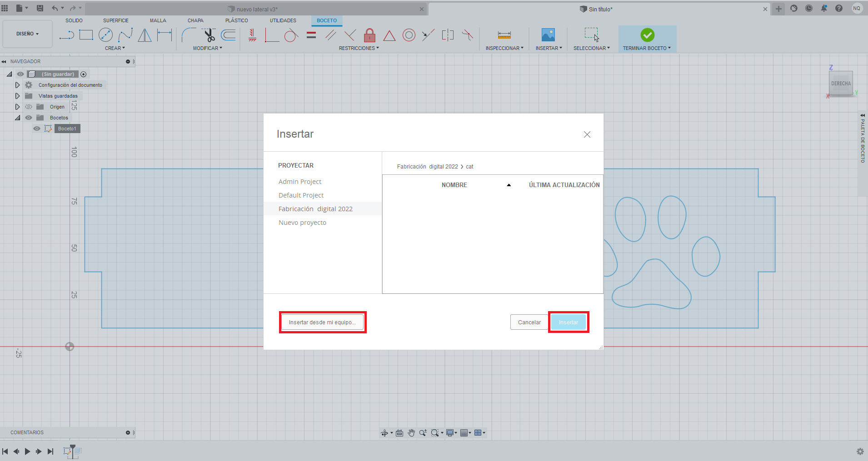The height and width of the screenshot is (461, 868).
Task: Apply the Fix/Unfix lock constraint
Action: 370,35
